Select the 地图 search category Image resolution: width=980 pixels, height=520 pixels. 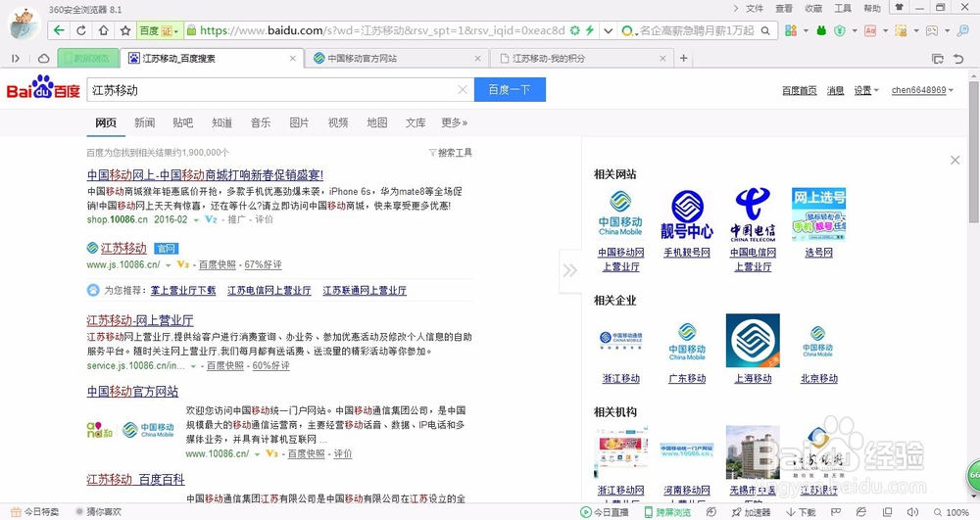click(x=377, y=123)
